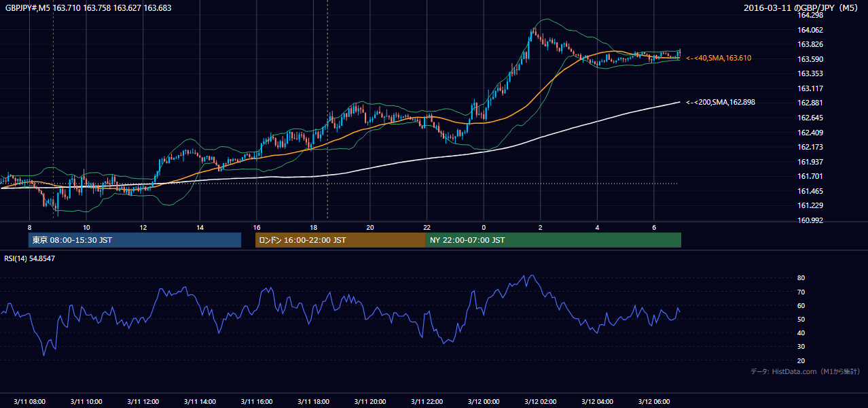Click bottom time label 3/12 04:00
Screen dimensions: 868x408
(x=597, y=402)
